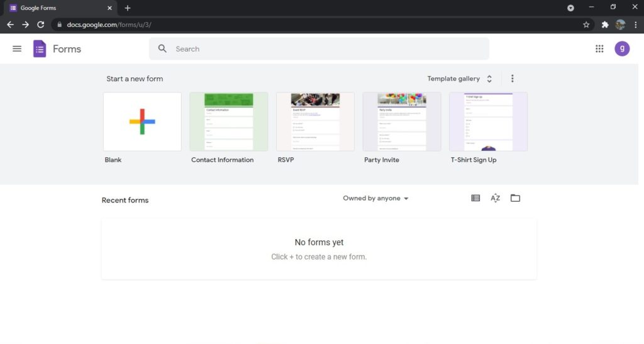Click in the Search field
The image size is (644, 344).
point(319,49)
